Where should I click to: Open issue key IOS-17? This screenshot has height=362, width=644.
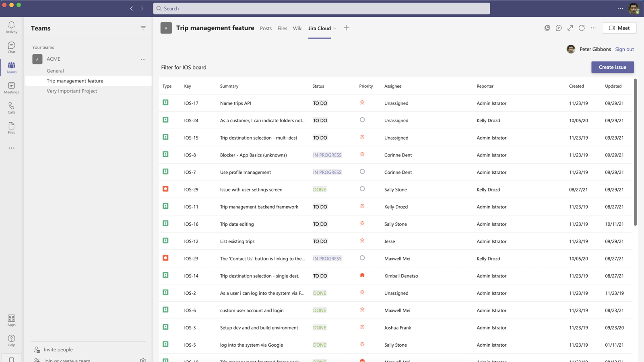coord(191,103)
